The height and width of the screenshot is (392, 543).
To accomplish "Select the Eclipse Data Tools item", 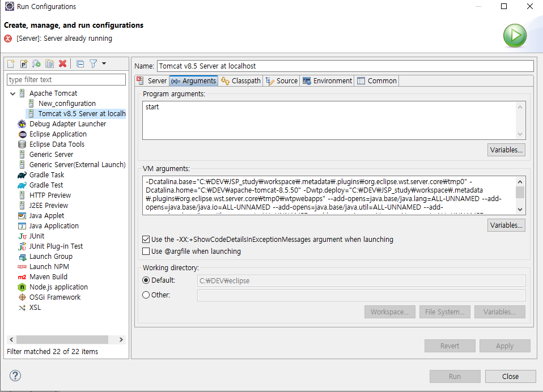I will pos(57,144).
